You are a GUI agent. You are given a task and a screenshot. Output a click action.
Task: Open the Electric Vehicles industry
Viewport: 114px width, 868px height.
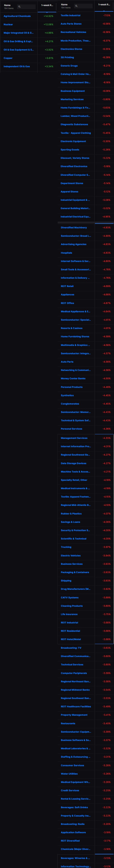[71, 555]
